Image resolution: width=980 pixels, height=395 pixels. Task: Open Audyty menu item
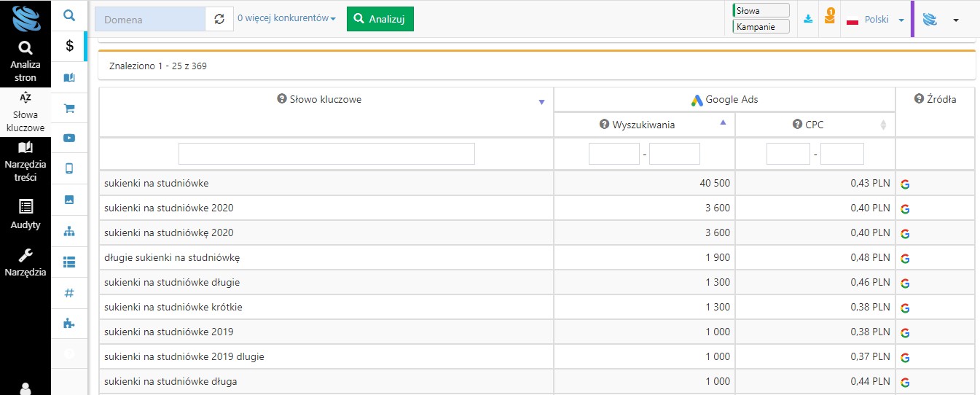[x=26, y=214]
